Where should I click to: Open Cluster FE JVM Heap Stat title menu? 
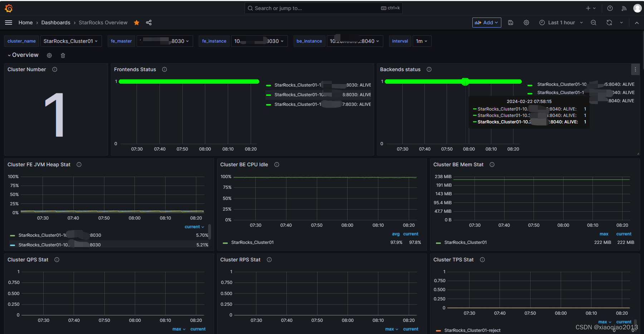pyautogui.click(x=39, y=164)
